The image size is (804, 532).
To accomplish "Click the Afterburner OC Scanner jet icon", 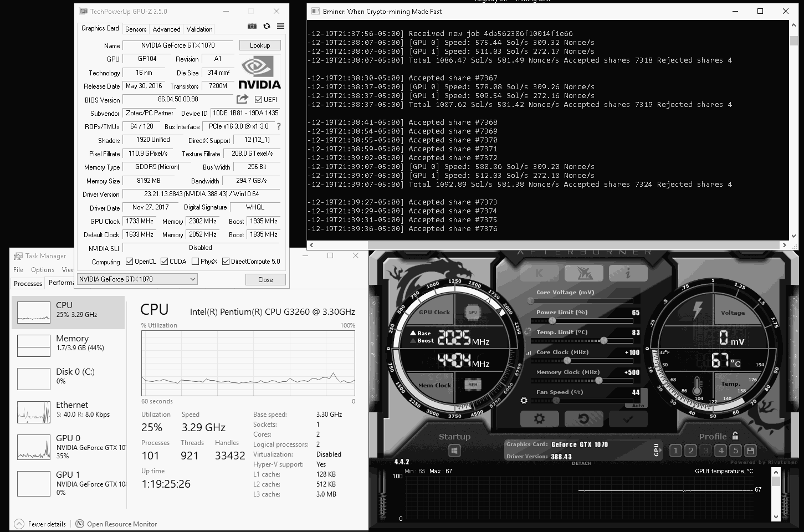I will pyautogui.click(x=583, y=273).
